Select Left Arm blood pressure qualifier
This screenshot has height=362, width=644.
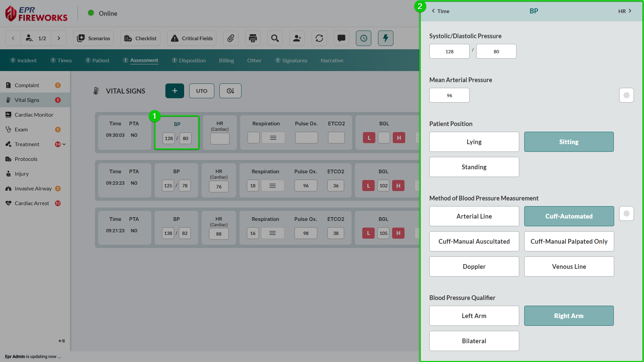point(474,316)
